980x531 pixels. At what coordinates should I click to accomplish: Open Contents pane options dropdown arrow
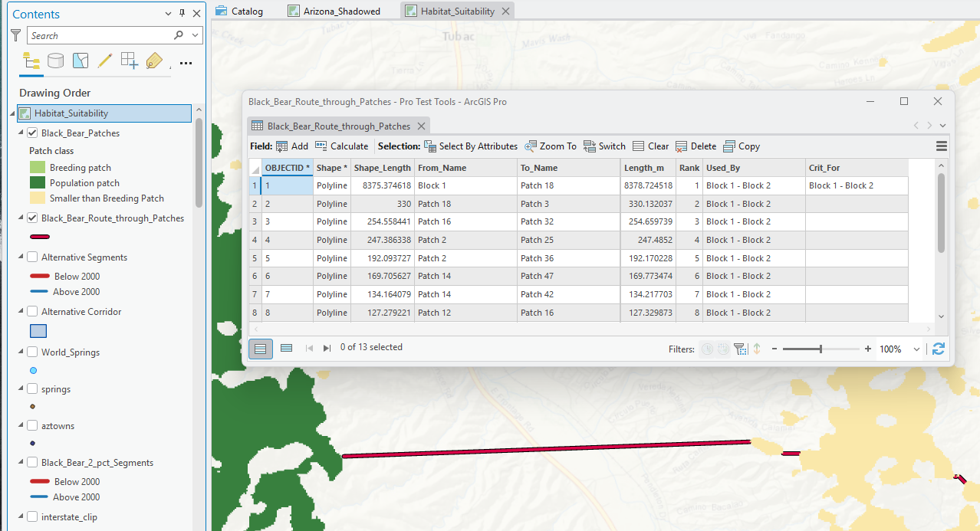(x=169, y=14)
